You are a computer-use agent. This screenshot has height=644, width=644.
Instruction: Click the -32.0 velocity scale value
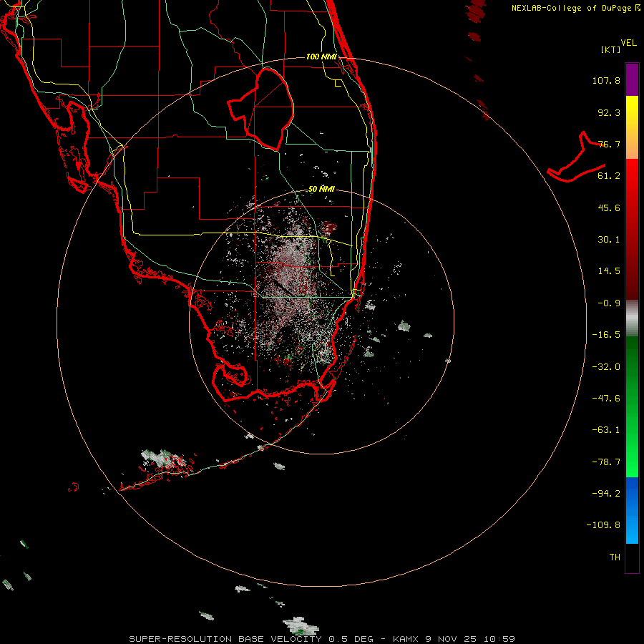pyautogui.click(x=606, y=367)
